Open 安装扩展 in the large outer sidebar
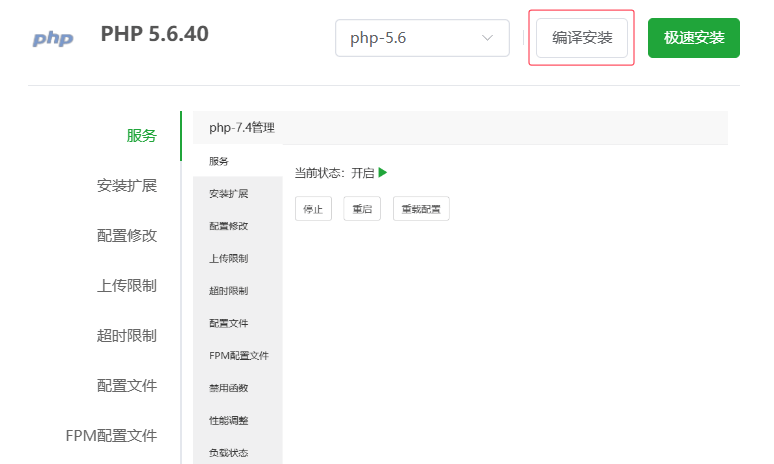This screenshot has height=464, width=774. 127,186
